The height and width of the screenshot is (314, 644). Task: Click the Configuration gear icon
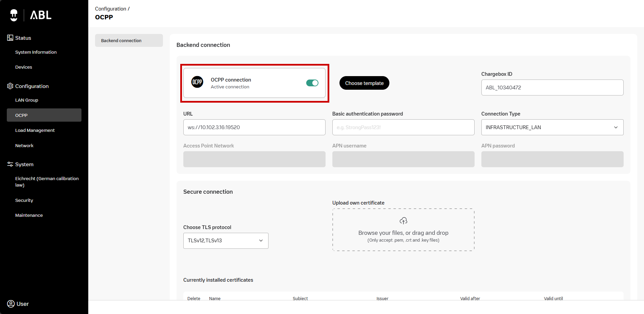tap(10, 86)
